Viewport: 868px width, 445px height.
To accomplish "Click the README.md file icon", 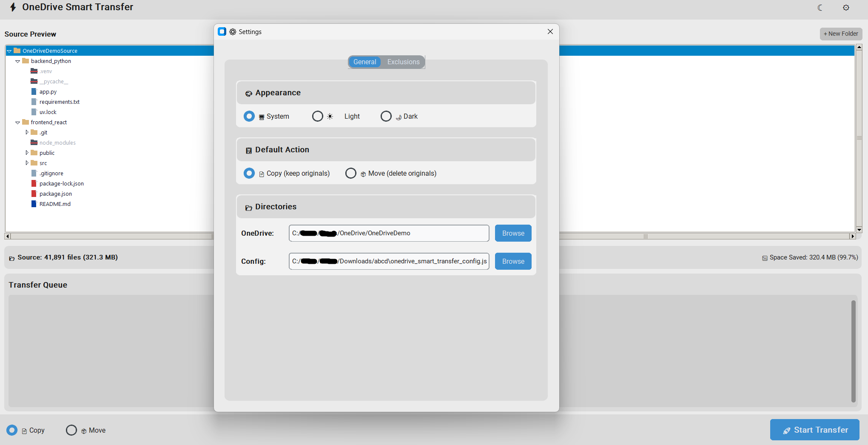I will 34,204.
